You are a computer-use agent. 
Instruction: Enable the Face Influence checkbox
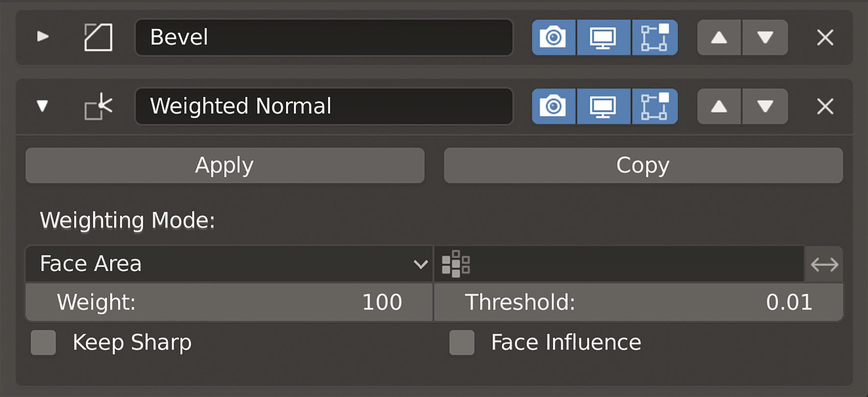[x=461, y=343]
